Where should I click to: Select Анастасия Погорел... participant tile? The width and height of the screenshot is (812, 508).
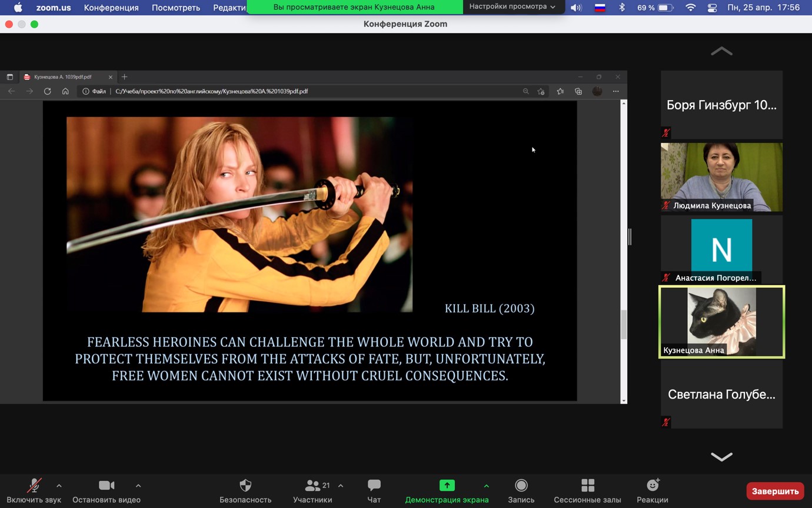tap(721, 249)
